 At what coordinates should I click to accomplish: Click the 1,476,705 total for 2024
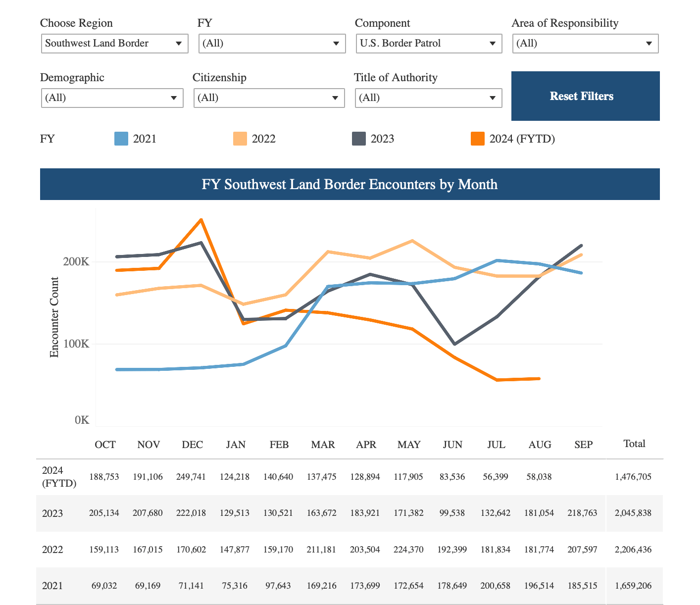633,477
